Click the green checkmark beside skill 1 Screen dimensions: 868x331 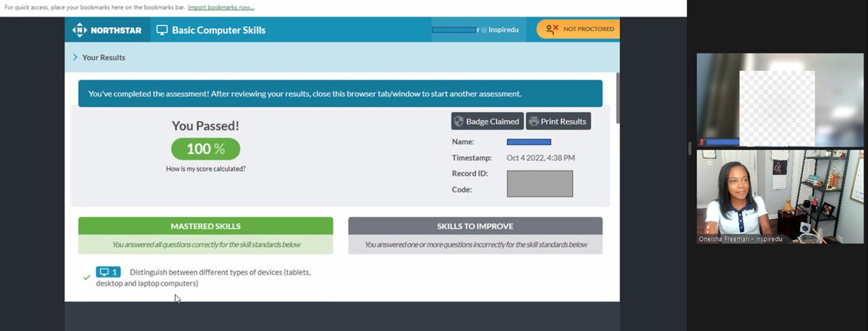point(87,277)
